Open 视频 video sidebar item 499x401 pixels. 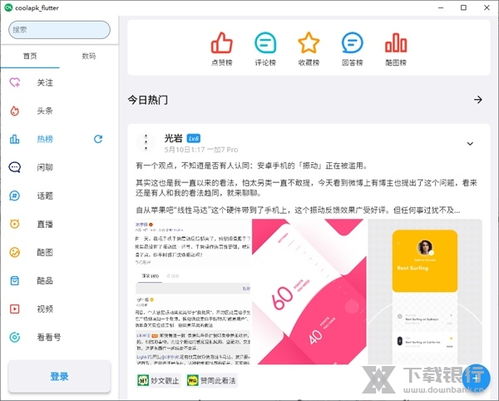[x=59, y=309]
